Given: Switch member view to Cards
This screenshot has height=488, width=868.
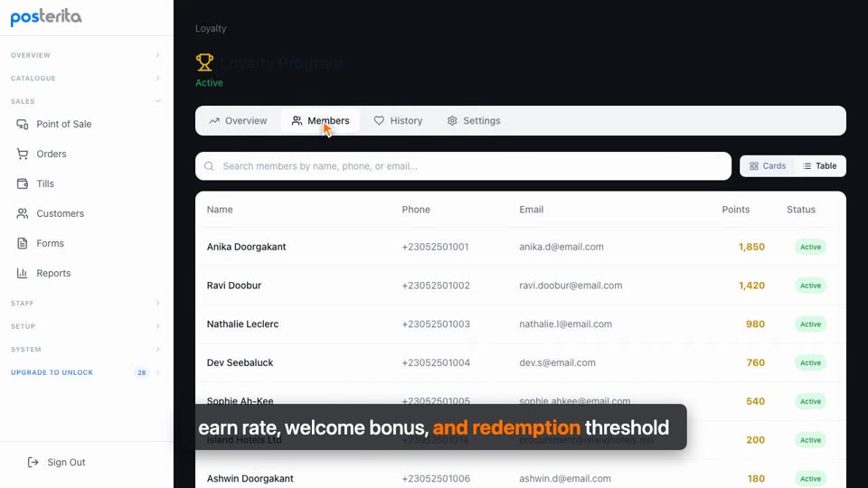Looking at the screenshot, I should pyautogui.click(x=768, y=166).
